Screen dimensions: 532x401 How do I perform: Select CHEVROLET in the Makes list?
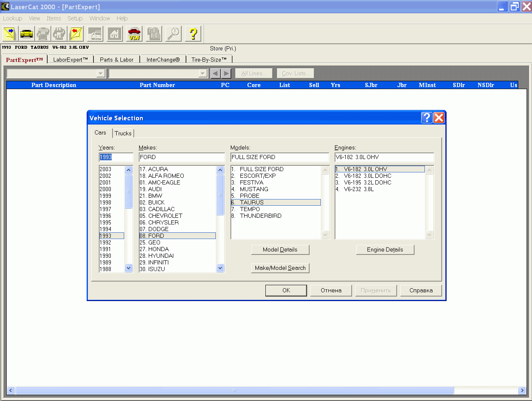point(177,216)
